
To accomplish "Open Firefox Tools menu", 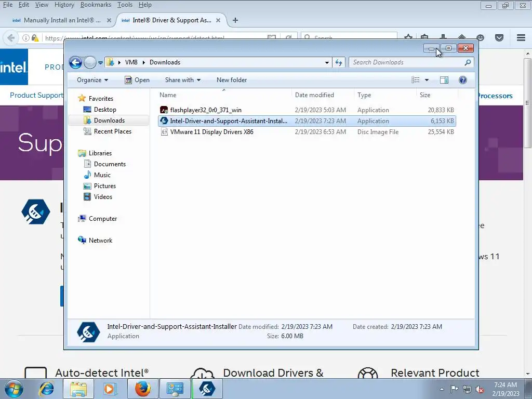I will (125, 5).
